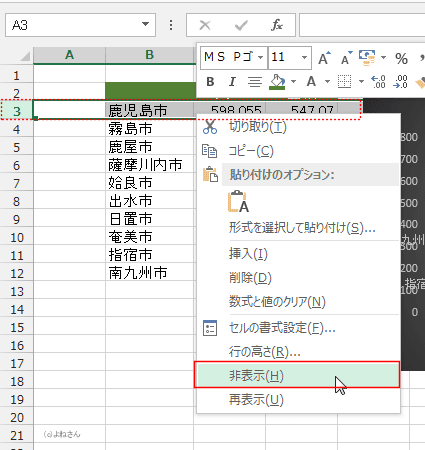Image resolution: width=425 pixels, height=450 pixels.
Task: Click the decrease font size icon
Action: pos(347,58)
